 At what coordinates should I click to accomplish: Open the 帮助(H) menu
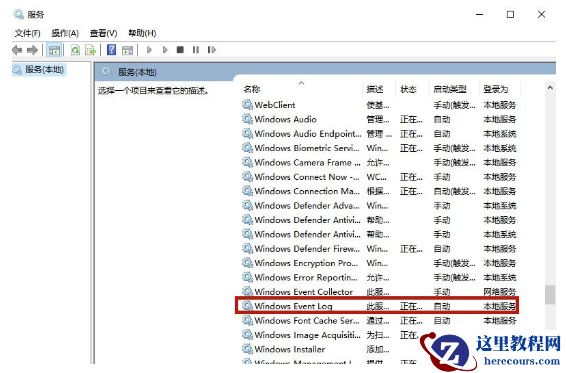(142, 33)
